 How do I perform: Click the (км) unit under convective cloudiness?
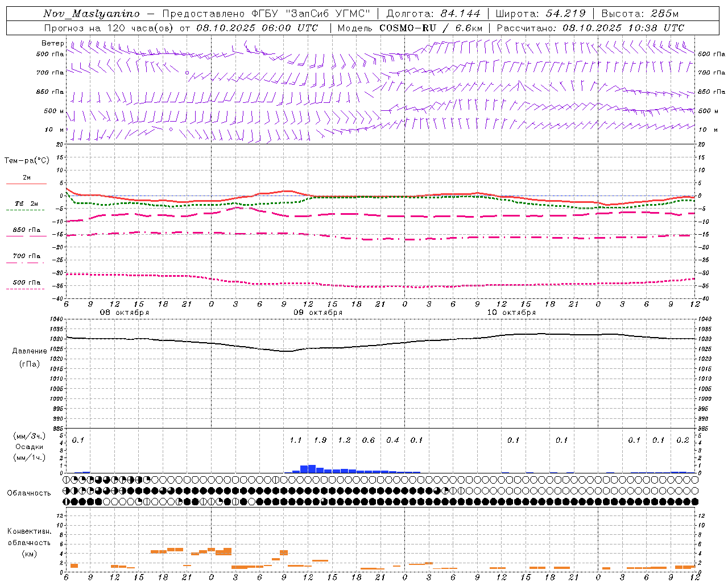click(x=29, y=554)
